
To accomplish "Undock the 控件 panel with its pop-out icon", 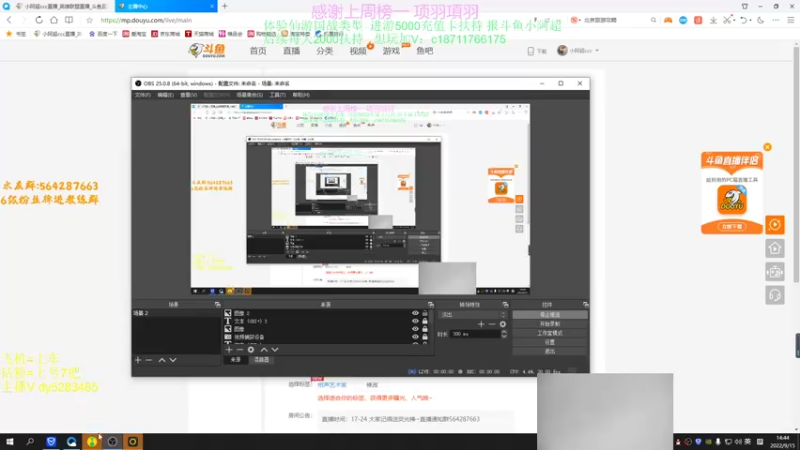I will [585, 305].
